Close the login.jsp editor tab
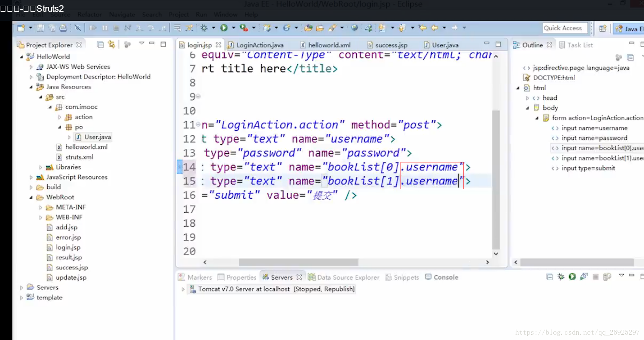 click(x=218, y=45)
